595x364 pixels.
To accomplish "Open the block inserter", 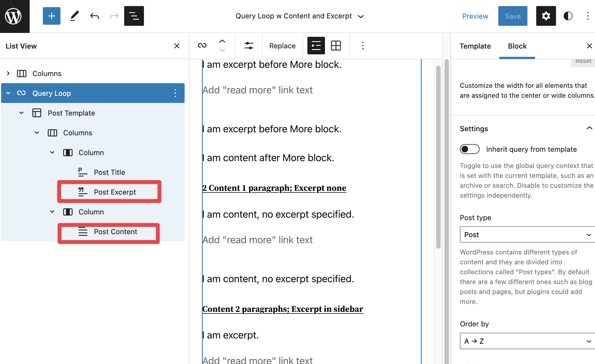I will pyautogui.click(x=51, y=16).
